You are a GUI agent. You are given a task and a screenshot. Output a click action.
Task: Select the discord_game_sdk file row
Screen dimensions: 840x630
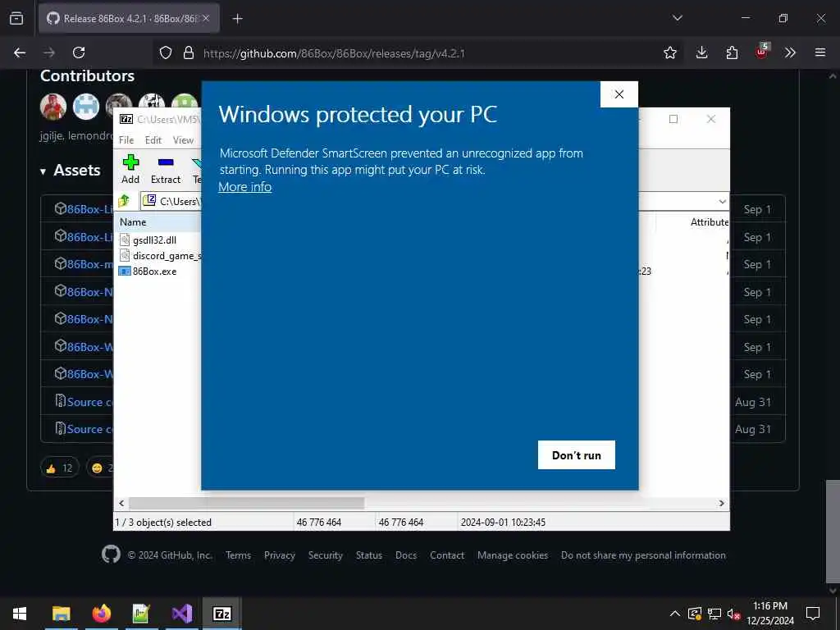tap(160, 256)
